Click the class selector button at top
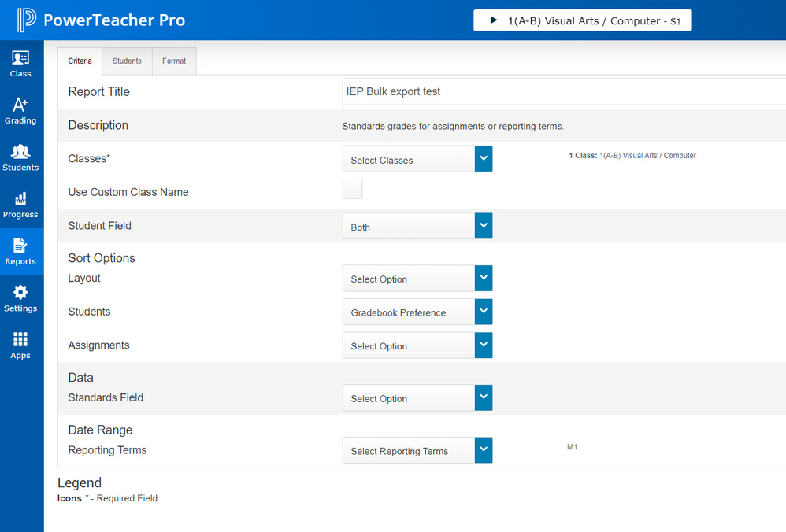786x532 pixels. point(582,20)
